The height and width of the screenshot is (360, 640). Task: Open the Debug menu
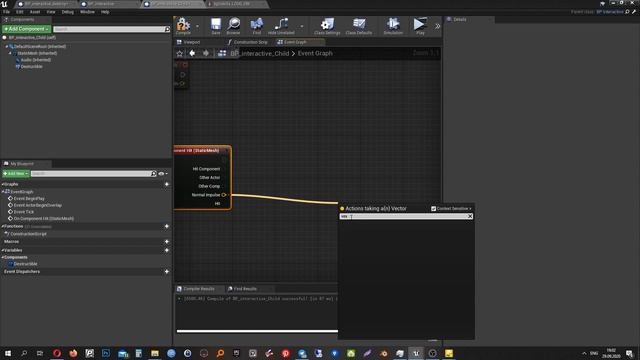click(67, 12)
